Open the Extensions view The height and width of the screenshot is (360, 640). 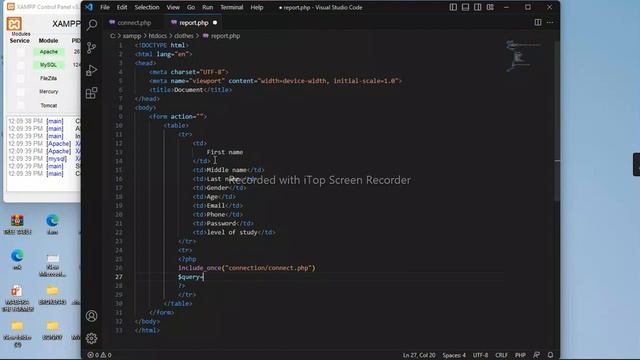tap(92, 93)
